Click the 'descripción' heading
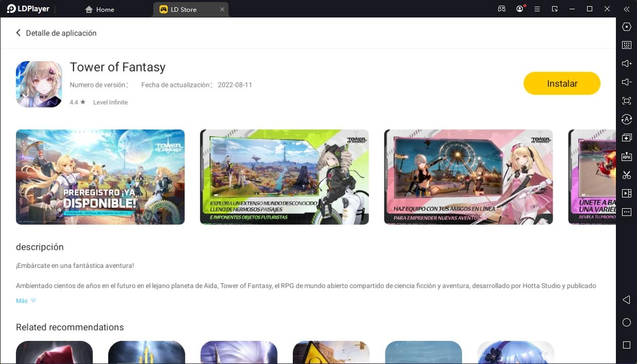The width and height of the screenshot is (637, 364). 40,247
